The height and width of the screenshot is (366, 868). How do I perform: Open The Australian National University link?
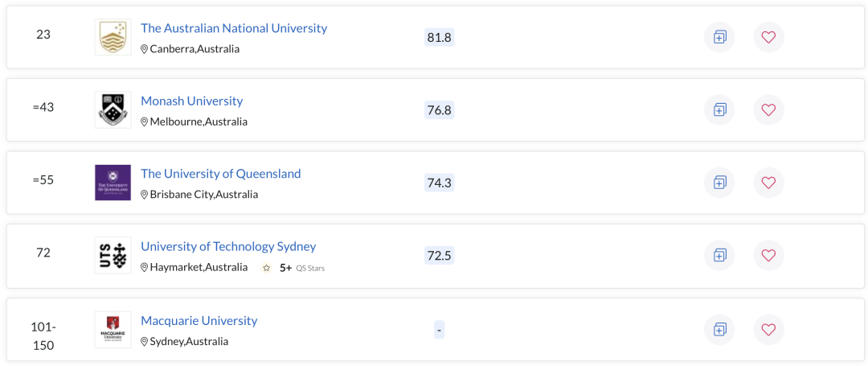coord(234,27)
